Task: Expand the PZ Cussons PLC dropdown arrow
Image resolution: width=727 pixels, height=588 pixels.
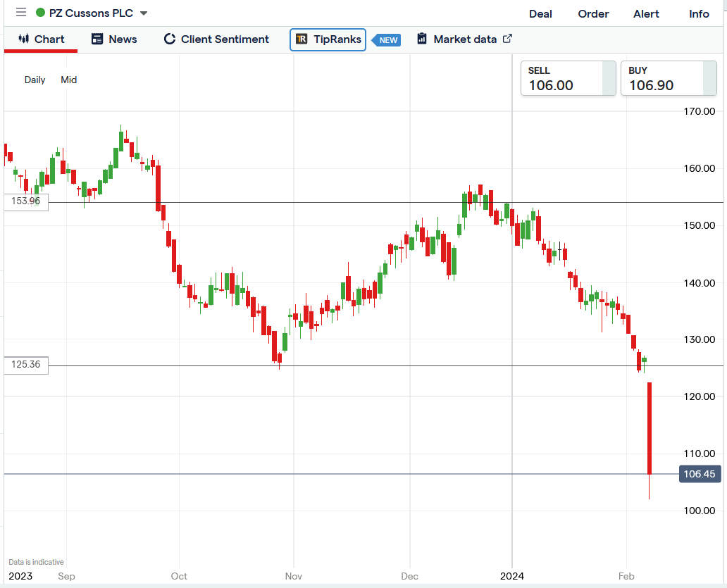Action: [x=144, y=13]
